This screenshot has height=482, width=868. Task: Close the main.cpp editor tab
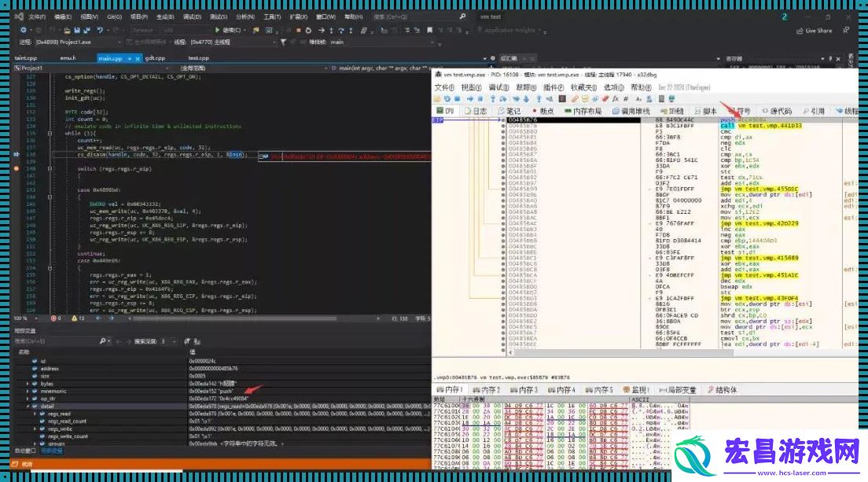click(x=138, y=59)
